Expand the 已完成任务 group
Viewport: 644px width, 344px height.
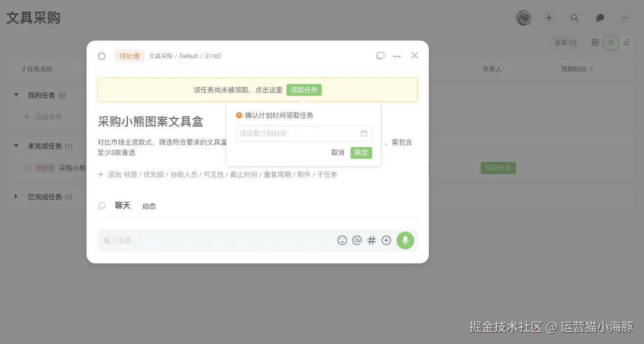click(16, 197)
